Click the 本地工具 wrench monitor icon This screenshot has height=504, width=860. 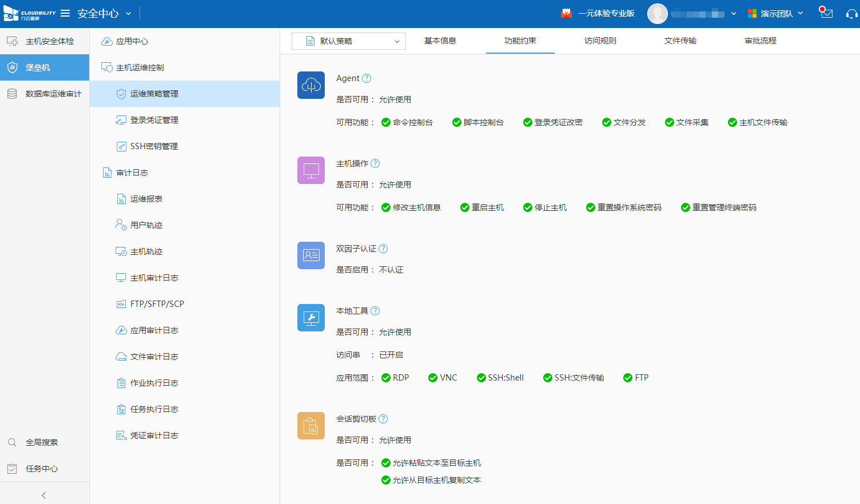click(311, 318)
